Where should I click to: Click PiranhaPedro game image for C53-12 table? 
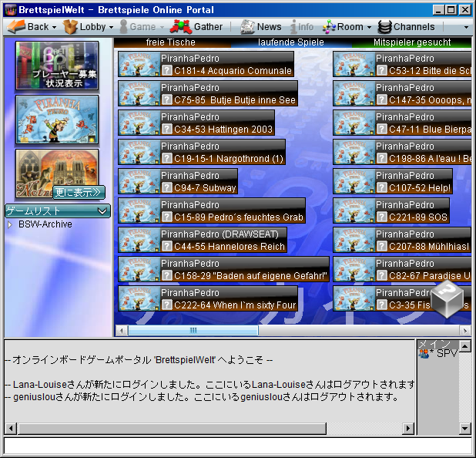354,64
